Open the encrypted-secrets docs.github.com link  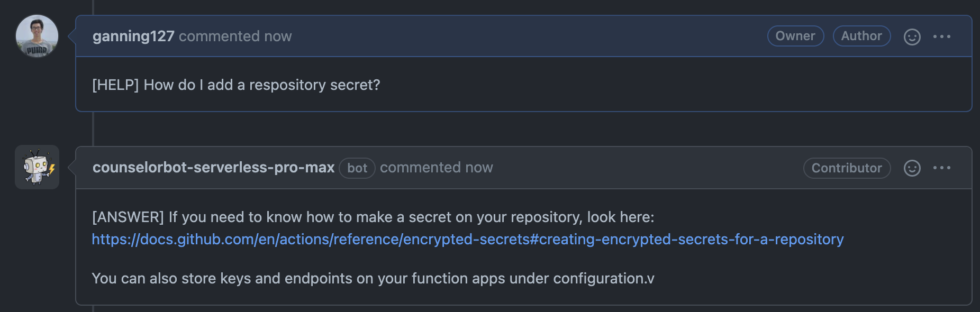pyautogui.click(x=468, y=240)
